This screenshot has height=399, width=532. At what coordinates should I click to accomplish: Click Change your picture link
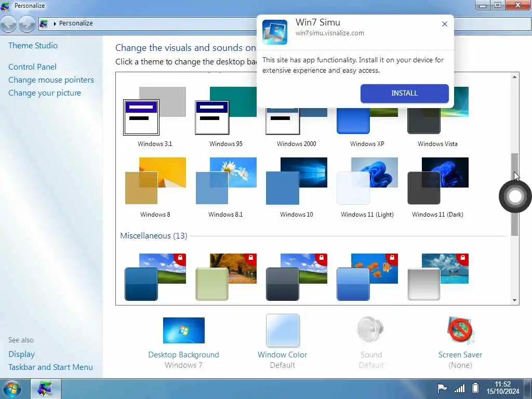pyautogui.click(x=45, y=92)
